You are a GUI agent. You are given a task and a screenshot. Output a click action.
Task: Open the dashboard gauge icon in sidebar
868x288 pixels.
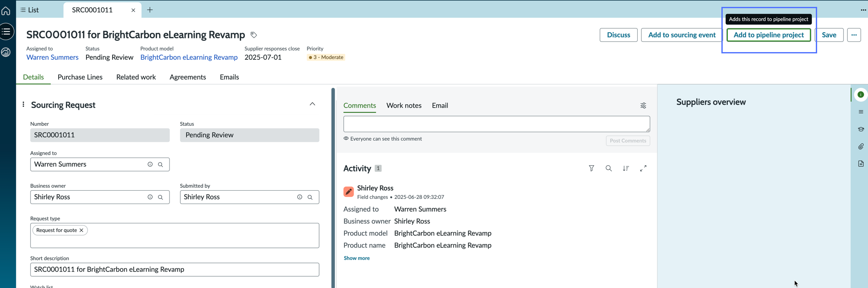(6, 52)
